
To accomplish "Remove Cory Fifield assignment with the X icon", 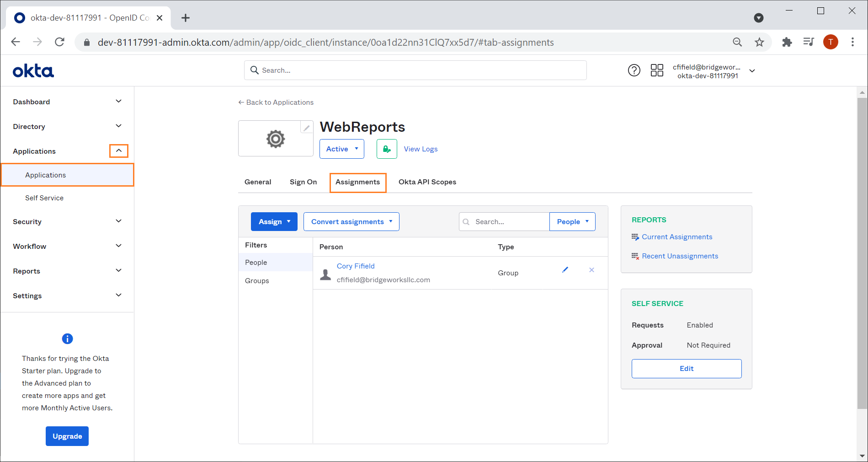I will click(x=591, y=270).
